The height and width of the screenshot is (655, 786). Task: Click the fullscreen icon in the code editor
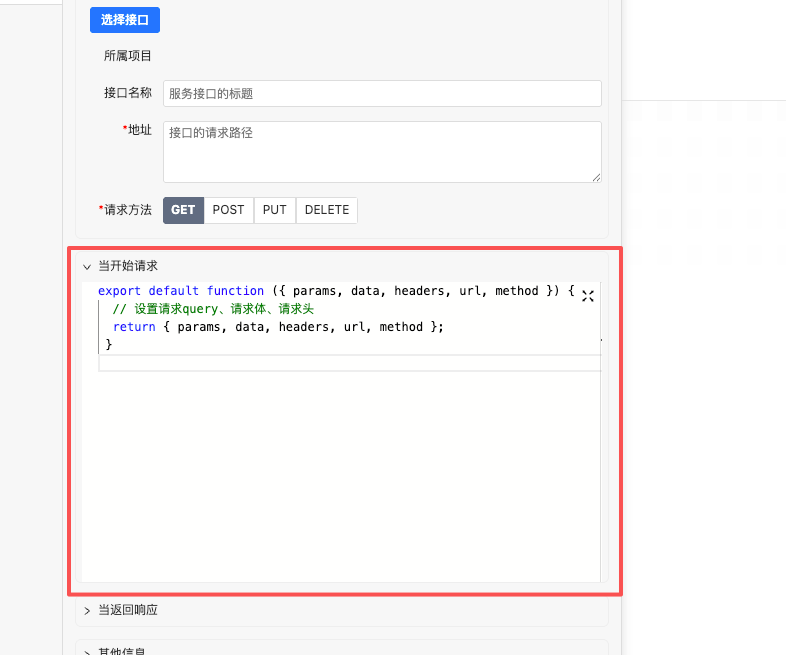588,296
